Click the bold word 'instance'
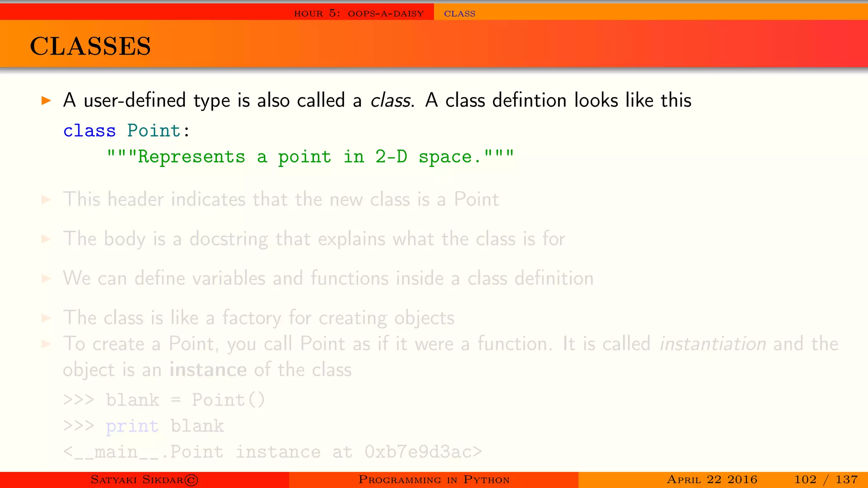 pyautogui.click(x=208, y=370)
